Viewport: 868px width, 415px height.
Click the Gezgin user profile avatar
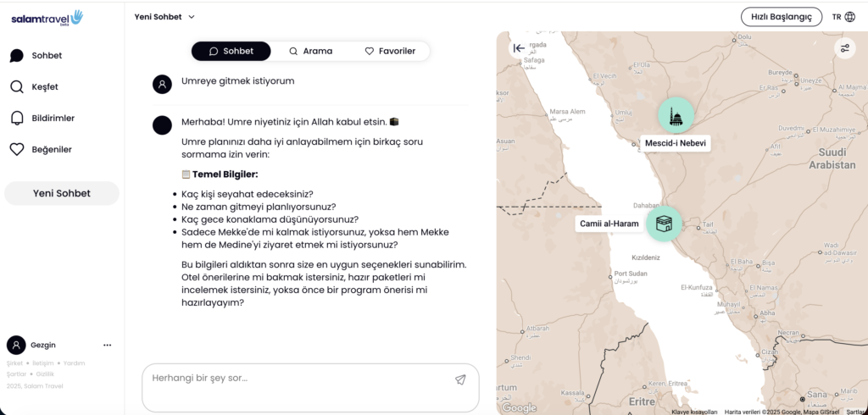(x=16, y=345)
